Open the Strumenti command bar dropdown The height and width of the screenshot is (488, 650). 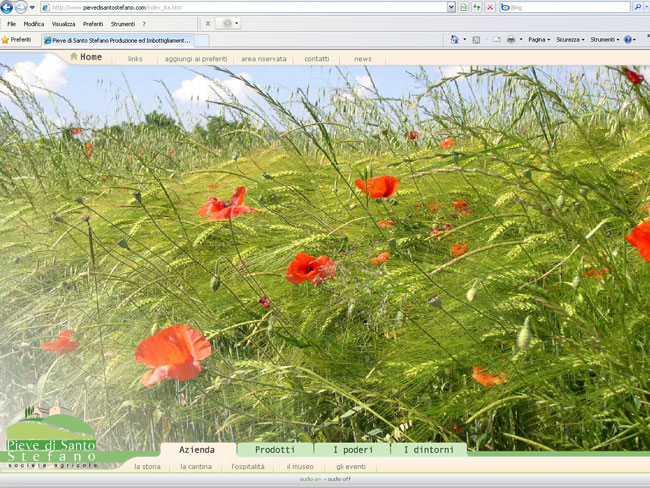pos(604,40)
